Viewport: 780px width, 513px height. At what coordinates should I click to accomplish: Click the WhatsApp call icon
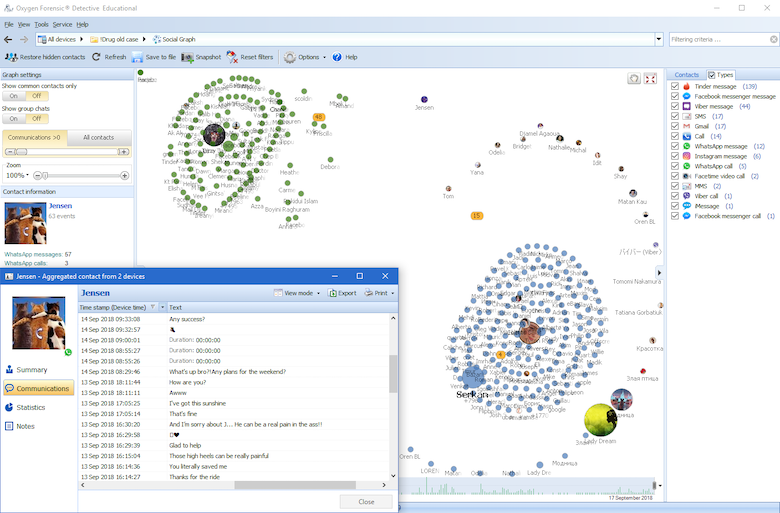click(x=686, y=166)
